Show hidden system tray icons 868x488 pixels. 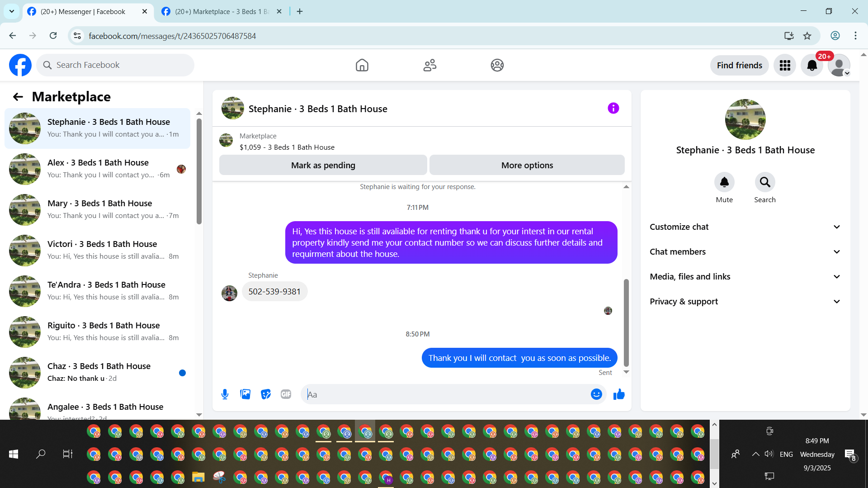point(755,454)
